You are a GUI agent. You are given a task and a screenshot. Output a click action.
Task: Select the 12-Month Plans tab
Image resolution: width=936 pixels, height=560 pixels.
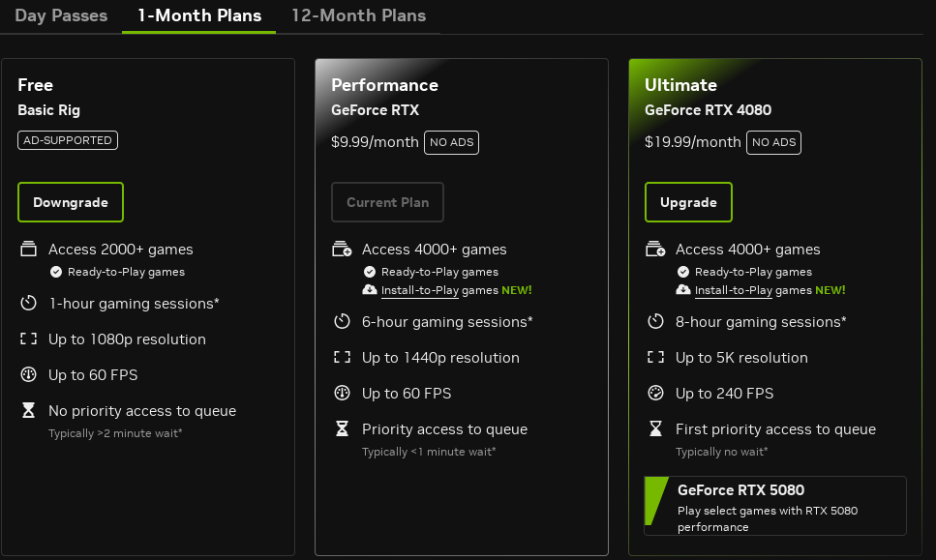(x=358, y=15)
